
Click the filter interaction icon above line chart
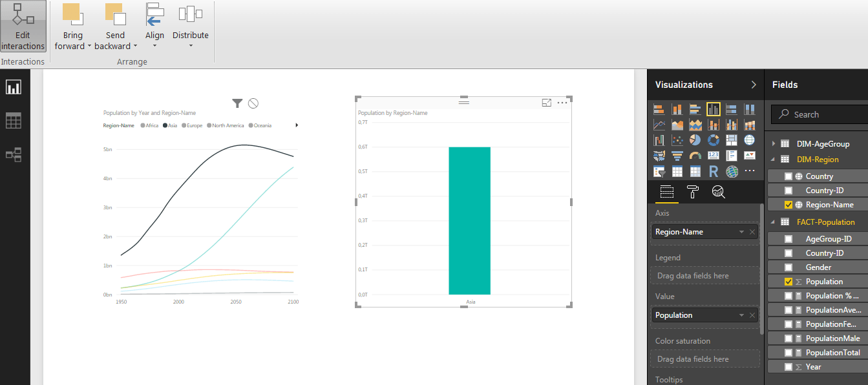237,103
